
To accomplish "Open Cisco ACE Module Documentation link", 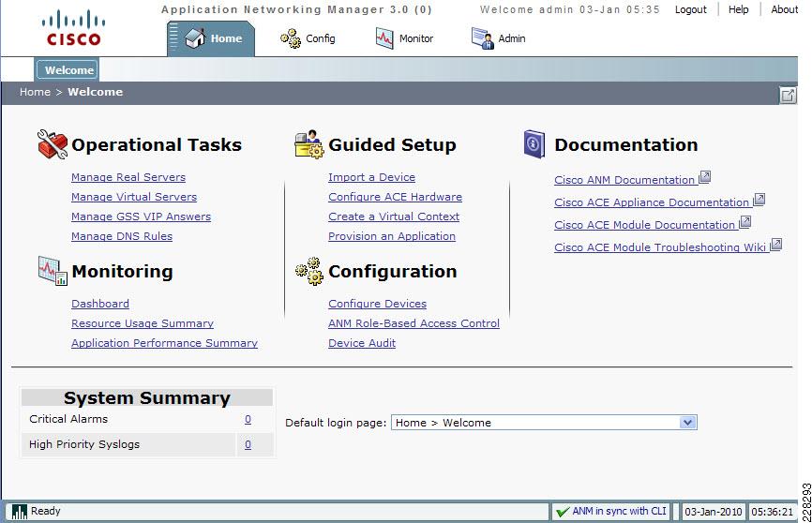I will point(645,225).
